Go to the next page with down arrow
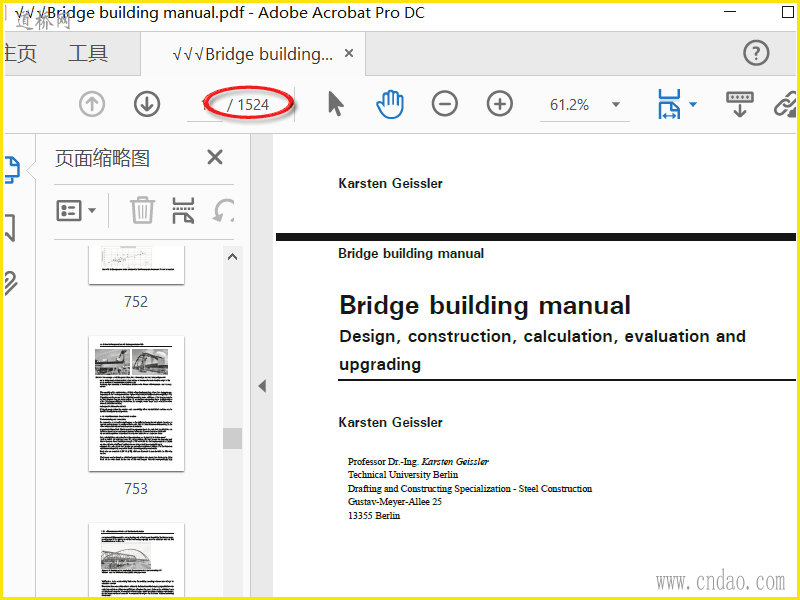 click(x=147, y=104)
